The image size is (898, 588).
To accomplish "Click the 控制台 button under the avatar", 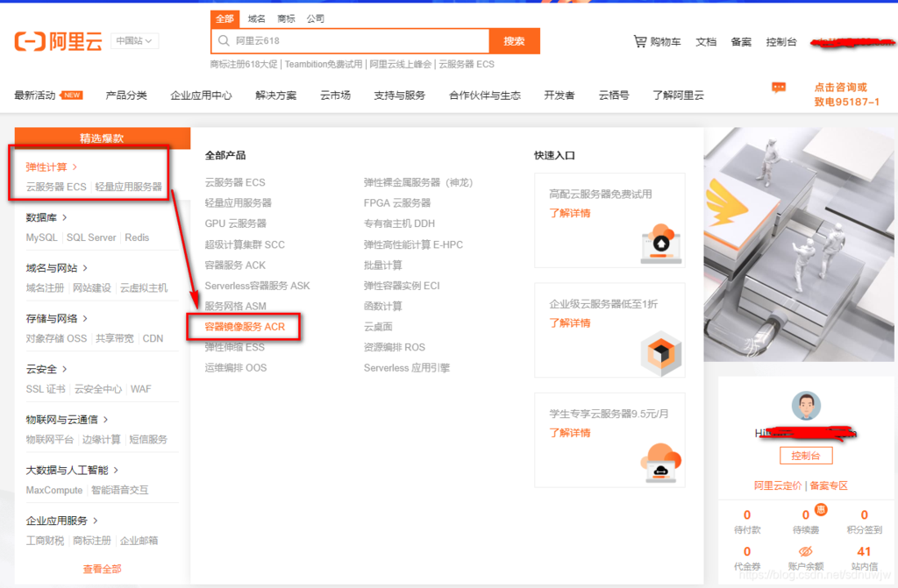I will tap(806, 456).
